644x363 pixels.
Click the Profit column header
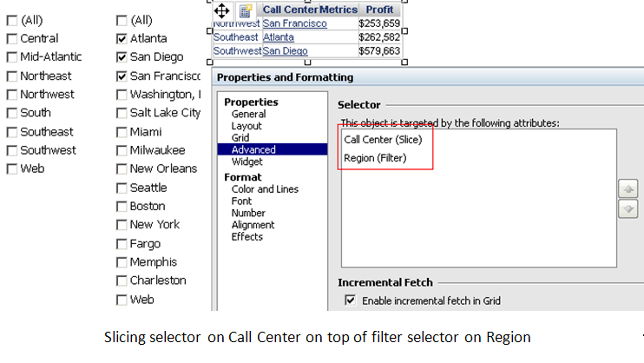pyautogui.click(x=379, y=10)
